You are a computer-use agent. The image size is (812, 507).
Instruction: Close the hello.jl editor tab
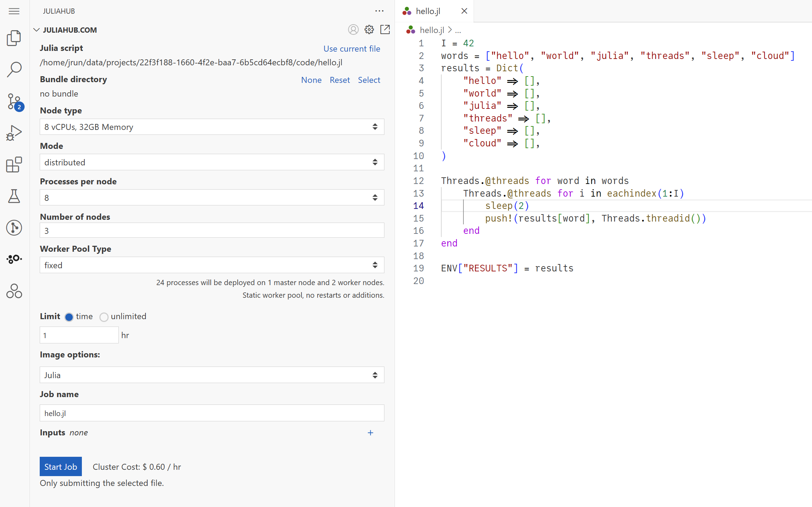pyautogui.click(x=464, y=11)
